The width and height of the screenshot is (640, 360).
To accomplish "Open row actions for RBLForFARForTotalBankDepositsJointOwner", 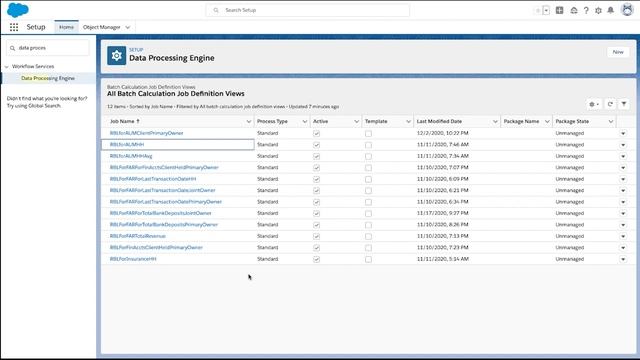I will point(623,213).
